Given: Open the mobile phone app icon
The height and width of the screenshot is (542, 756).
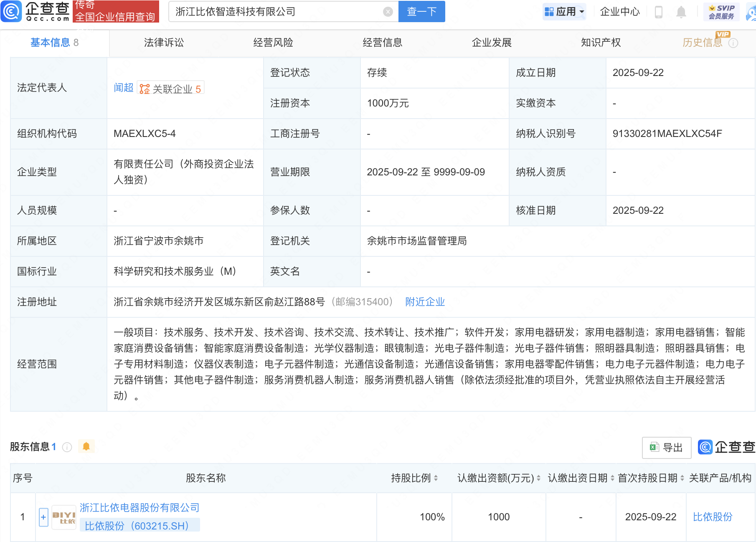Looking at the screenshot, I should click(659, 12).
